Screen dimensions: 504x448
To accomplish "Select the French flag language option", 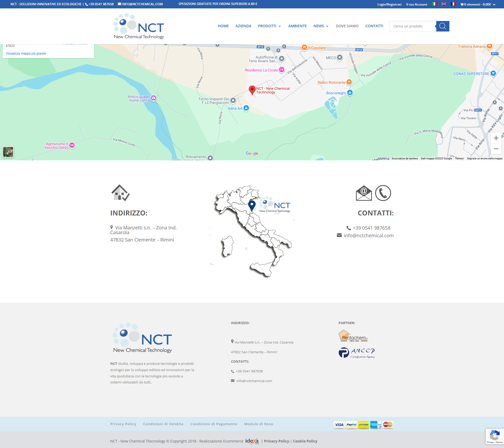I will (453, 4).
